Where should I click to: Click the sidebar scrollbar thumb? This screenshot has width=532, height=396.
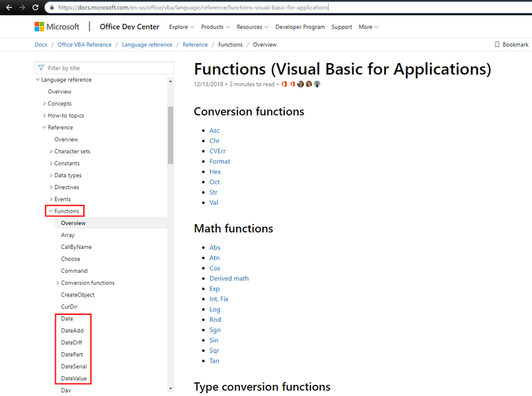coord(170,135)
